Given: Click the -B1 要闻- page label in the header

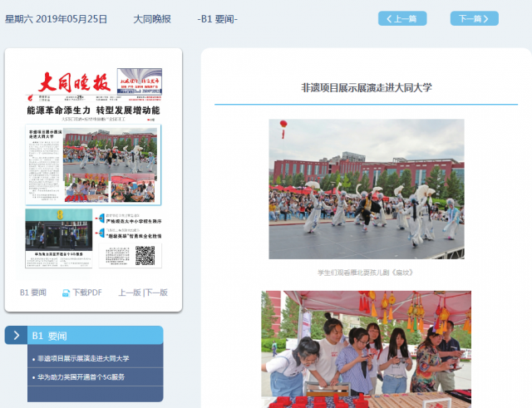Looking at the screenshot, I should [x=218, y=19].
